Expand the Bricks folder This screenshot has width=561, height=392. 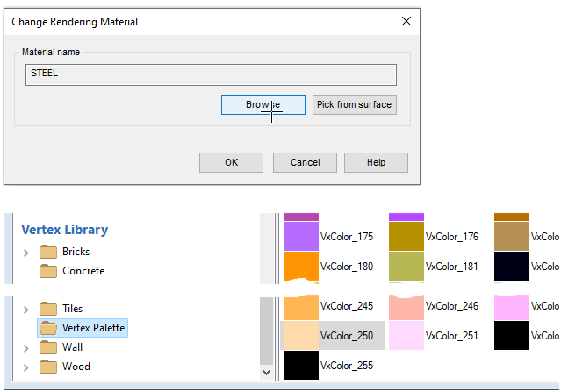coord(25,253)
